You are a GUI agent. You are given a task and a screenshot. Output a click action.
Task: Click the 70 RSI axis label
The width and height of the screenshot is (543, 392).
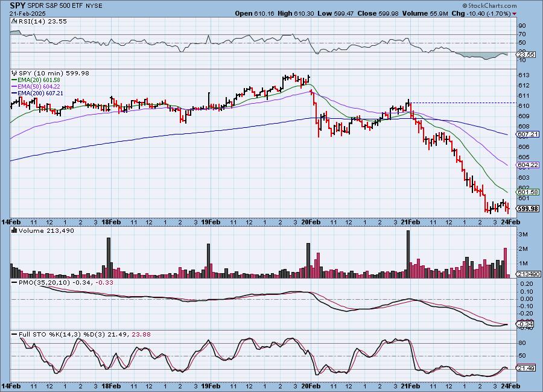[x=522, y=34]
